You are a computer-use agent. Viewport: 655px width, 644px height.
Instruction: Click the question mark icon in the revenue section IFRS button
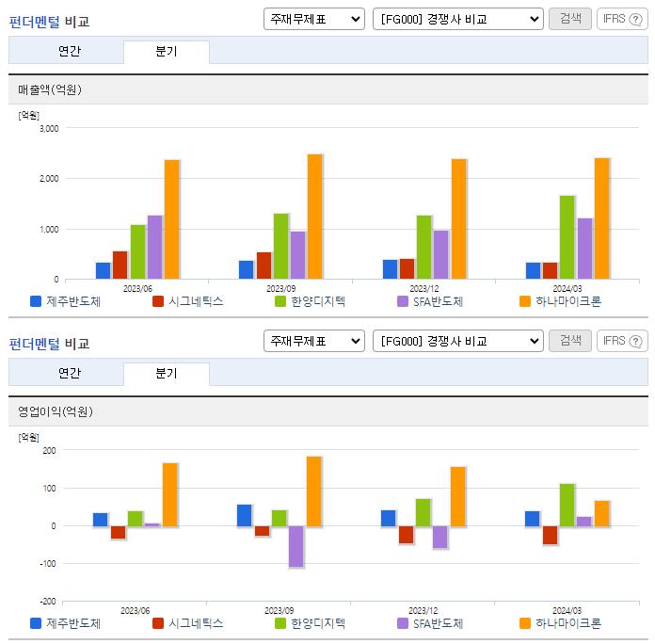click(x=635, y=19)
